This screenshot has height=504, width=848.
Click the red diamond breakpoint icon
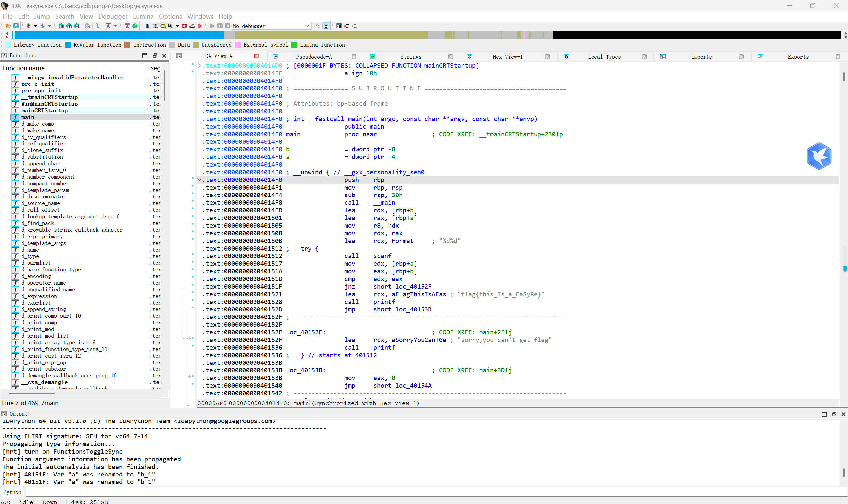200,26
